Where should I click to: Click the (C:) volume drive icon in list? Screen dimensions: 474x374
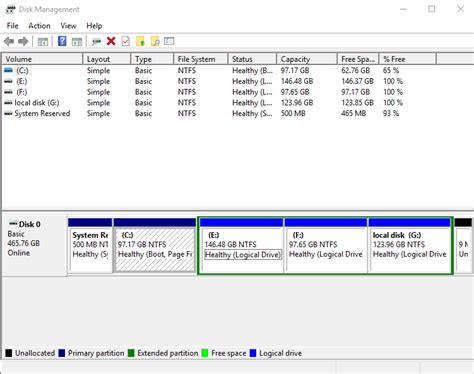tap(8, 70)
